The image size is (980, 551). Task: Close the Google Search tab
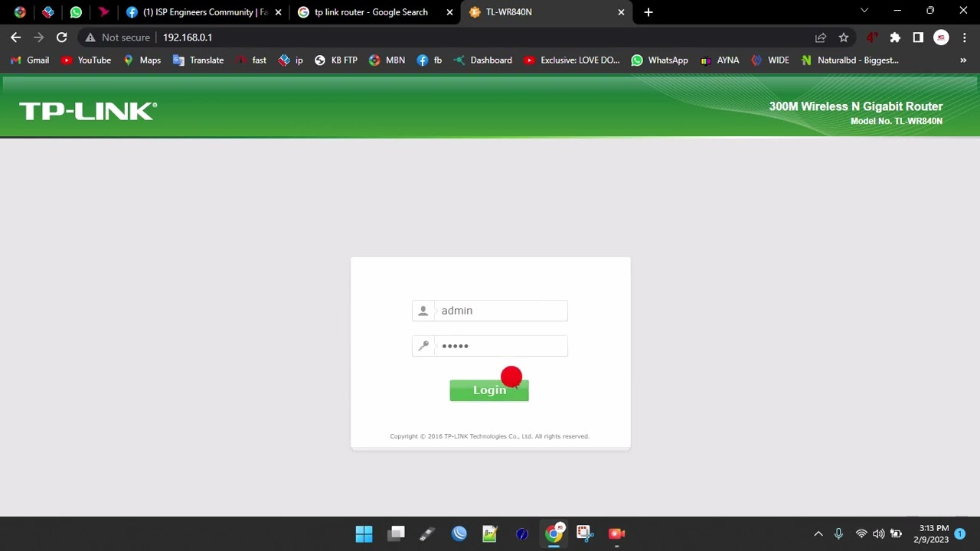pyautogui.click(x=449, y=12)
